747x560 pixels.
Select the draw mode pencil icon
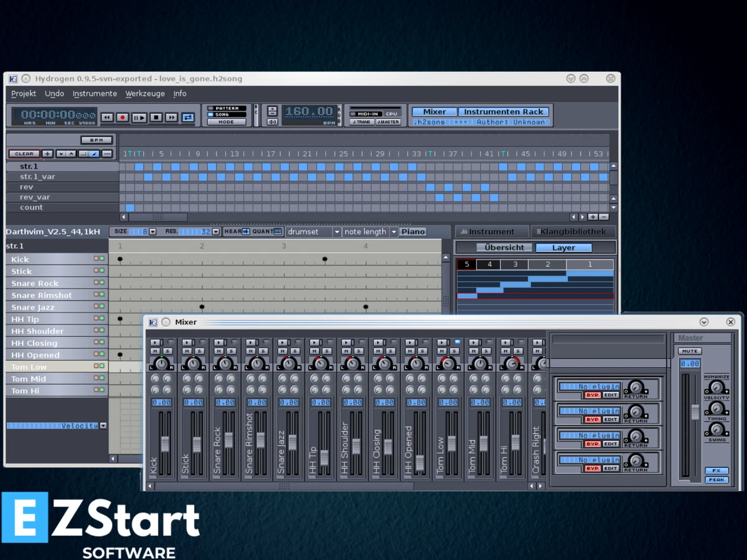[x=94, y=154]
